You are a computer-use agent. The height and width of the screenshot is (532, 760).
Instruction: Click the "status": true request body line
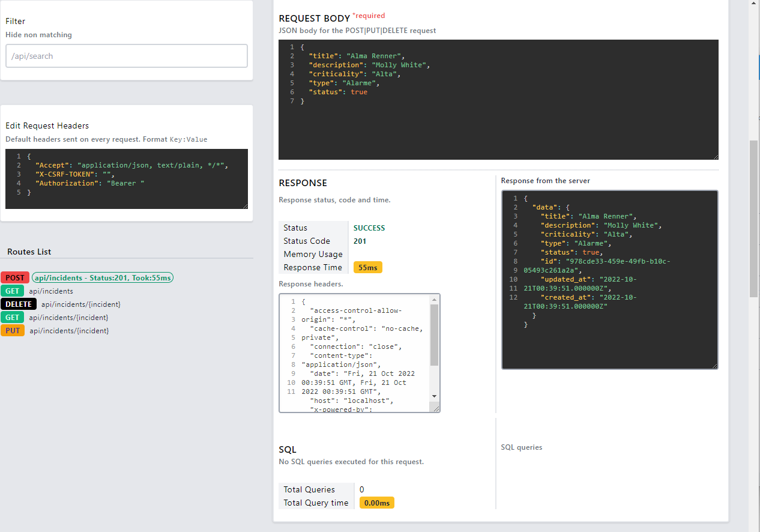point(338,92)
